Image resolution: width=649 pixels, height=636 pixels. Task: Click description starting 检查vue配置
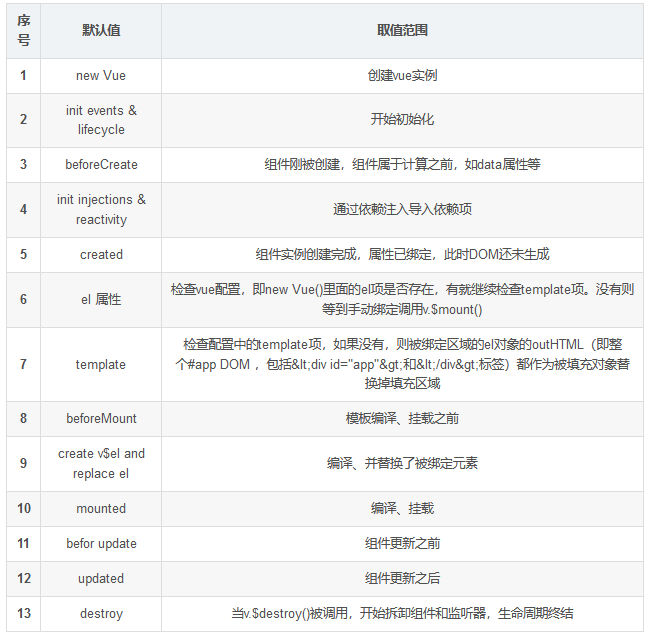402,300
